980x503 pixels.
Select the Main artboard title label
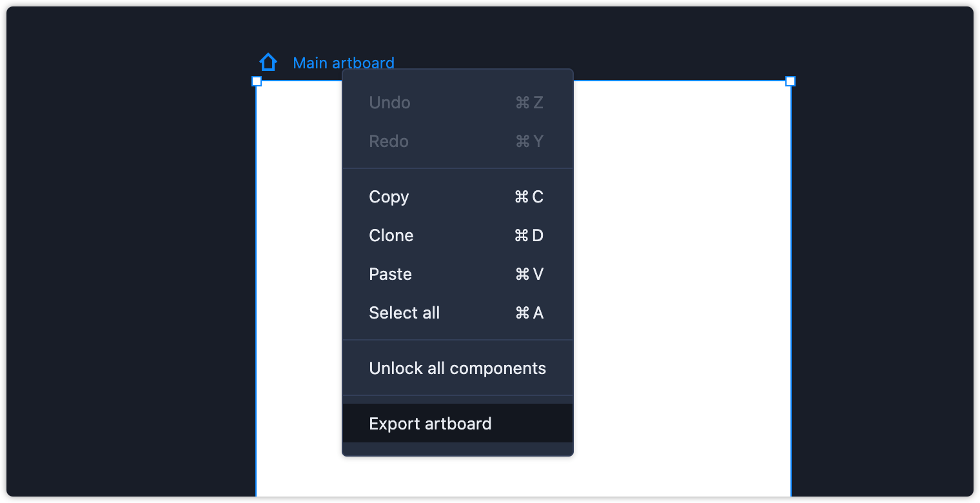pos(344,63)
